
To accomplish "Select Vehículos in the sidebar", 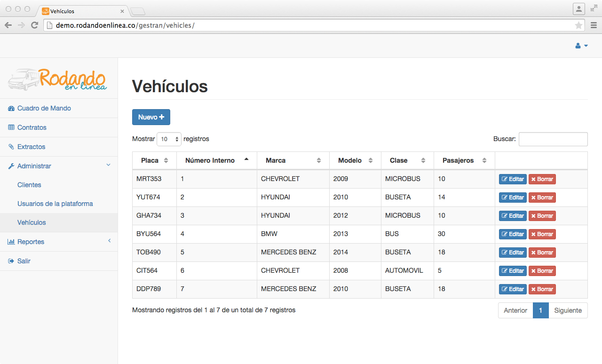I will tap(59, 222).
